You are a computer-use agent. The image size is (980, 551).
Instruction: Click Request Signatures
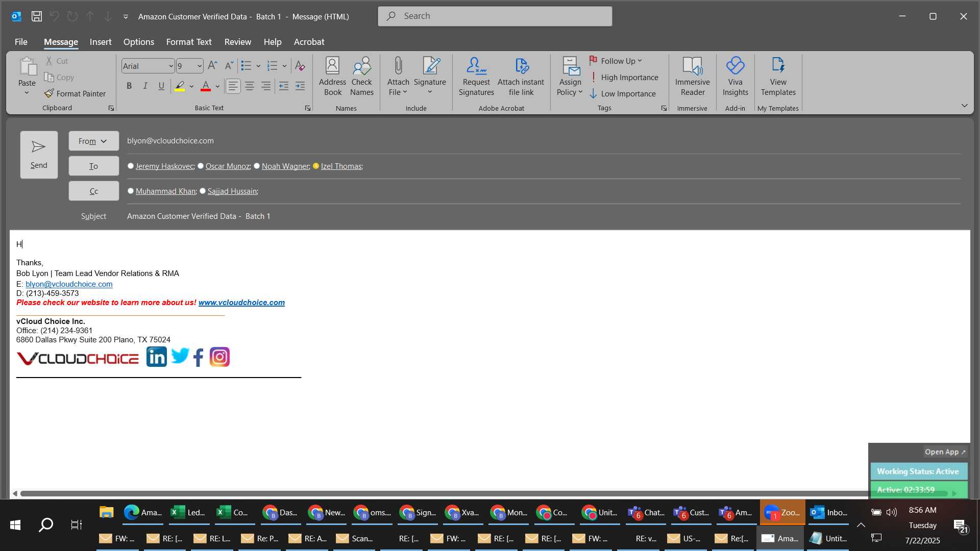pyautogui.click(x=476, y=77)
